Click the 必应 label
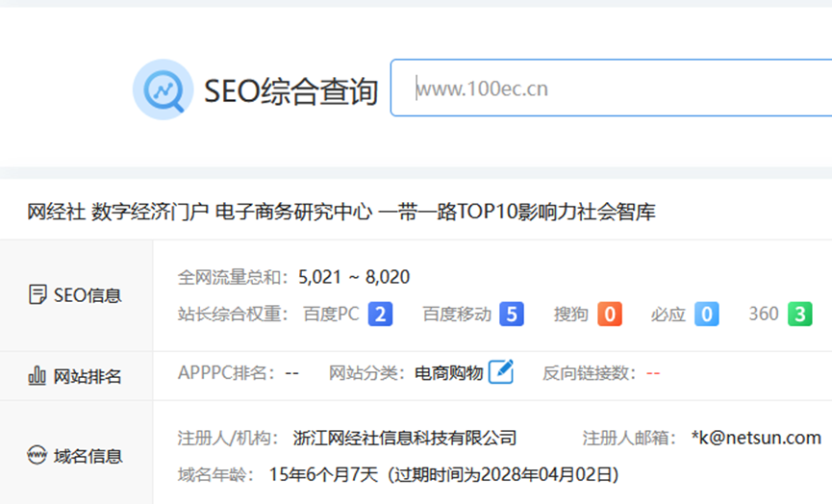Image resolution: width=832 pixels, height=504 pixels. click(x=668, y=315)
